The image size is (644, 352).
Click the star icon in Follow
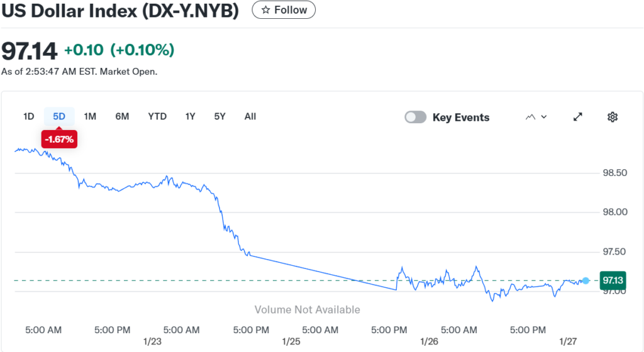click(x=266, y=10)
